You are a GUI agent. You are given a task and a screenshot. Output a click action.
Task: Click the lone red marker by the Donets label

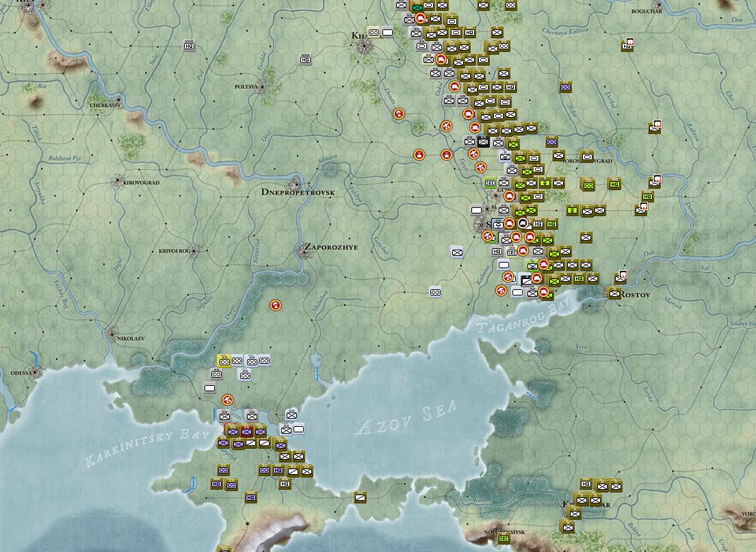[x=398, y=114]
